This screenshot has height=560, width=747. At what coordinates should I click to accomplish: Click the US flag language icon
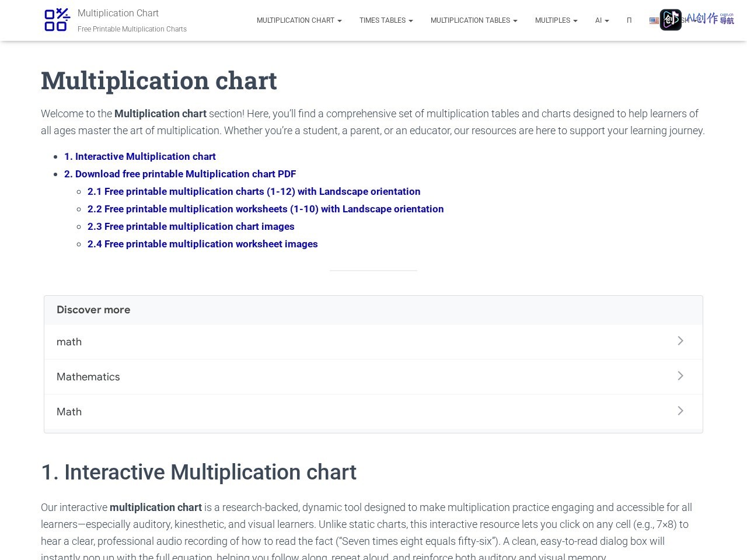click(654, 20)
